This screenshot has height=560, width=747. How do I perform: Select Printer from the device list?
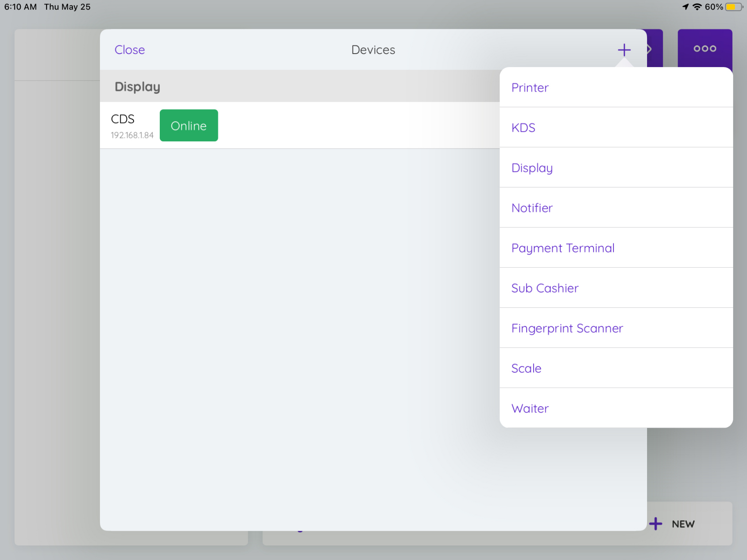pos(616,87)
